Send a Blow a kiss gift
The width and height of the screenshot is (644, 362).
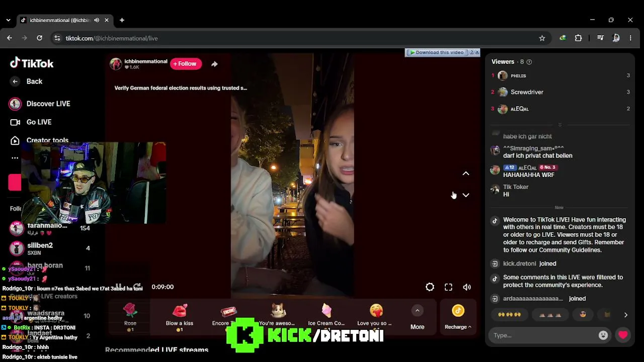pyautogui.click(x=180, y=317)
